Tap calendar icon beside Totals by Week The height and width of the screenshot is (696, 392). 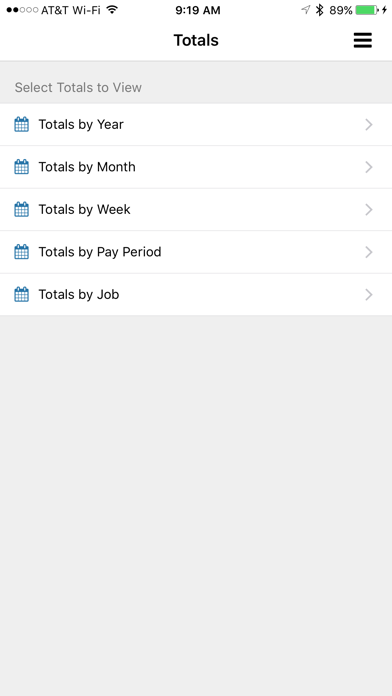22,210
